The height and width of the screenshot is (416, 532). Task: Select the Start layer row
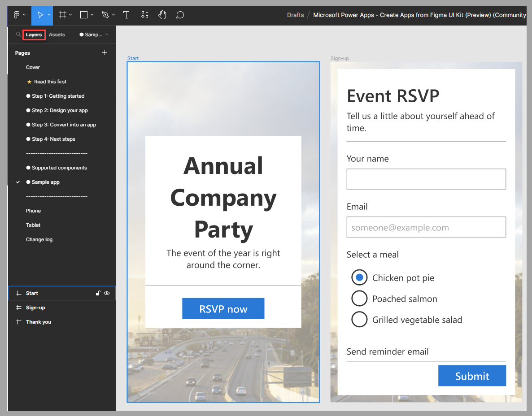point(62,293)
